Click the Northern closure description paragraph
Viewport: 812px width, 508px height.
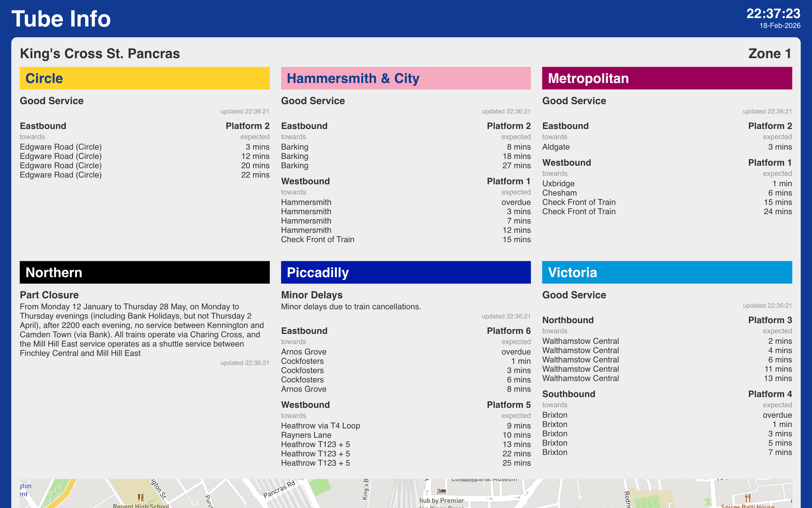[x=142, y=330]
